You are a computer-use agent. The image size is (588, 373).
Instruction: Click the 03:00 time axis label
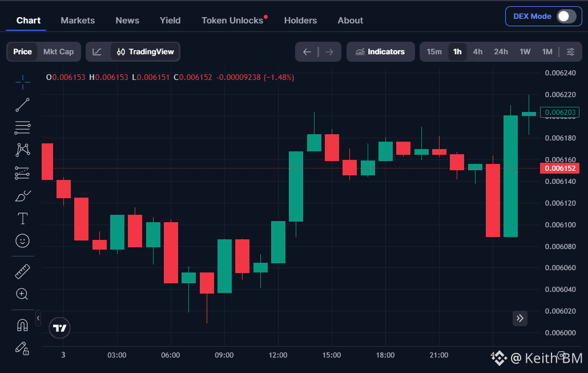click(117, 355)
